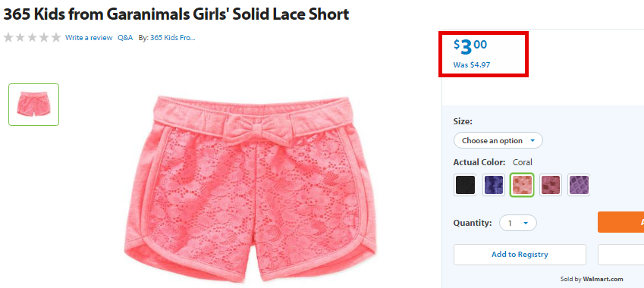Image resolution: width=644 pixels, height=288 pixels.
Task: Choose the dark pink color swatch
Action: pos(551,185)
